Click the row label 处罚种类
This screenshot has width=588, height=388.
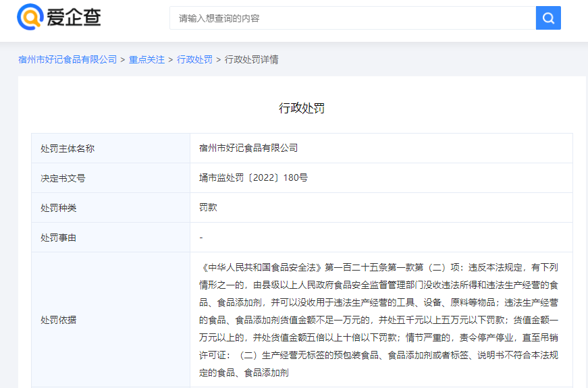click(59, 208)
